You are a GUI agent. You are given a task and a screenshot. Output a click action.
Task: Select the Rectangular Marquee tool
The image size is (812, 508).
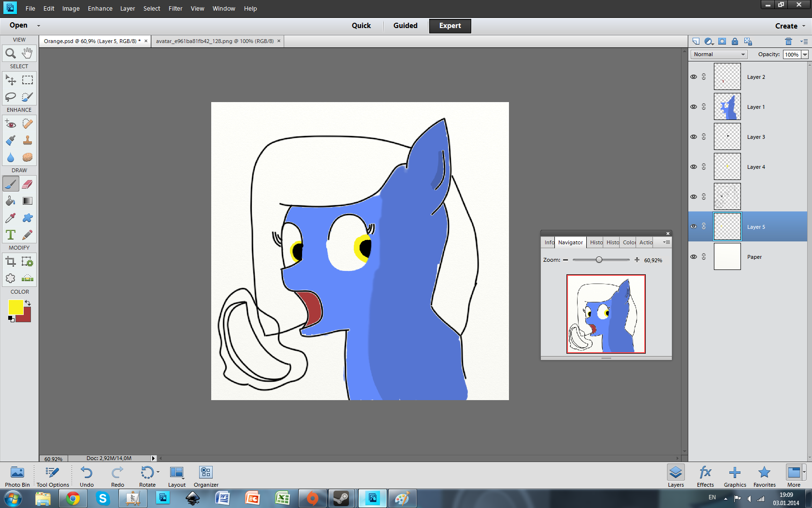(28, 80)
